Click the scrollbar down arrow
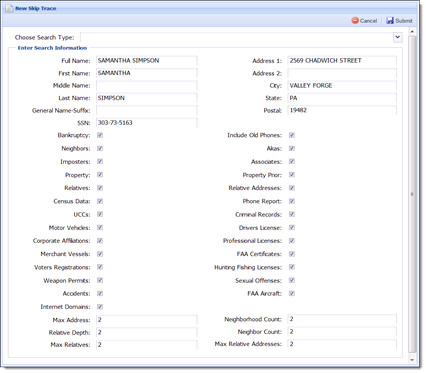Screen dimensions: 426x373 [412, 360]
